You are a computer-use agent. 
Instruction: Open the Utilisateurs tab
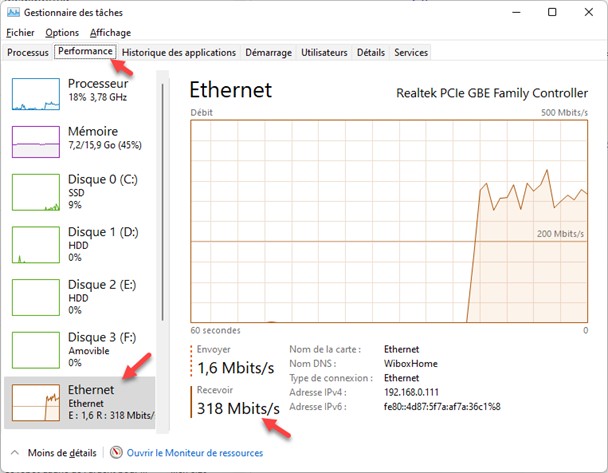[x=325, y=52]
